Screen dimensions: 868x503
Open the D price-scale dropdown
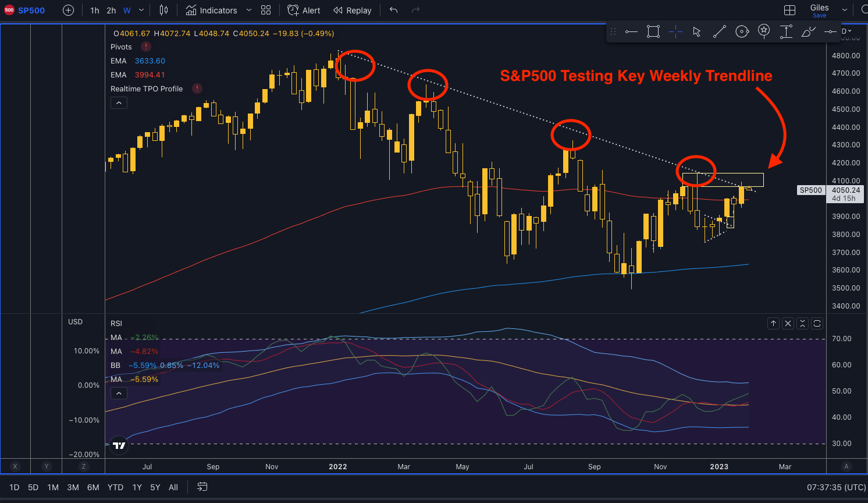coord(846,31)
